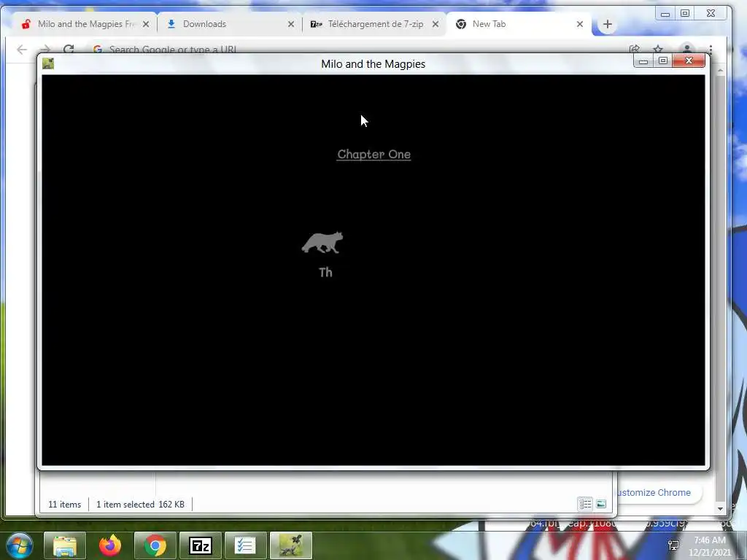This screenshot has height=560, width=747.
Task: Click the network icon in system tray
Action: click(673, 545)
